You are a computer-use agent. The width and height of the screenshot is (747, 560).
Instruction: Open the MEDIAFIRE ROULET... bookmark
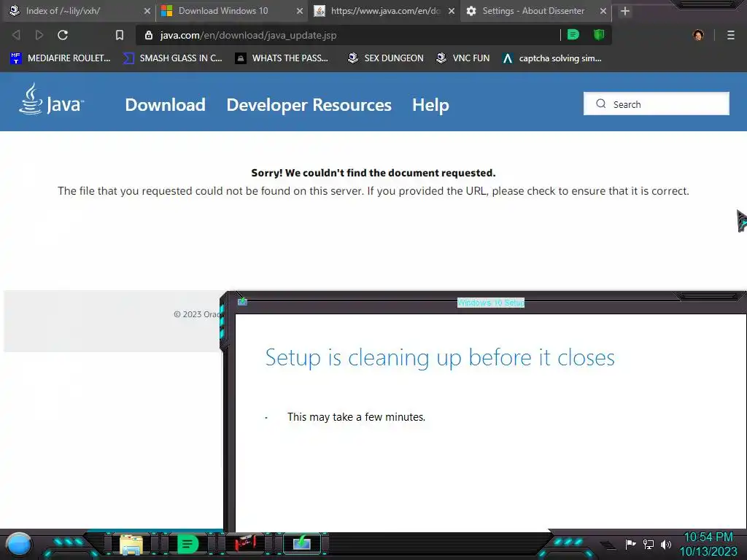tap(60, 58)
